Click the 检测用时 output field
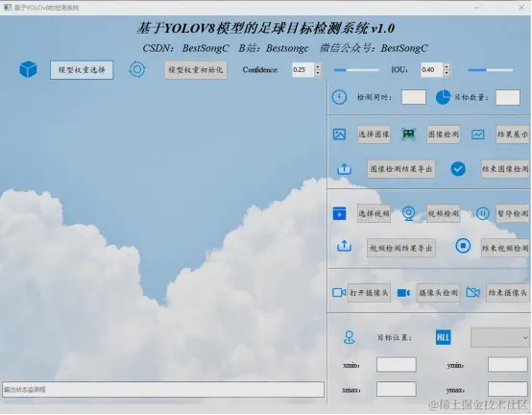The height and width of the screenshot is (415, 532). [x=413, y=97]
